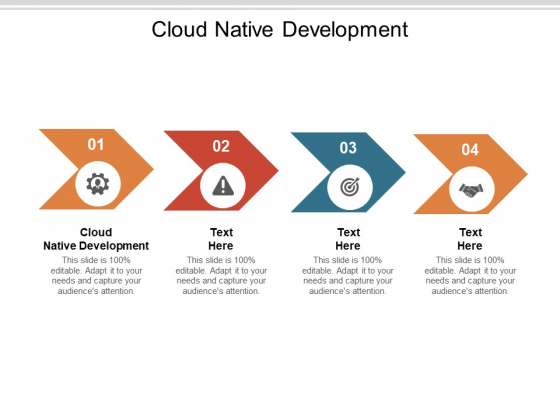Click the gray description paragraph below arrow 02
This screenshot has height=420, width=560.
click(x=221, y=275)
